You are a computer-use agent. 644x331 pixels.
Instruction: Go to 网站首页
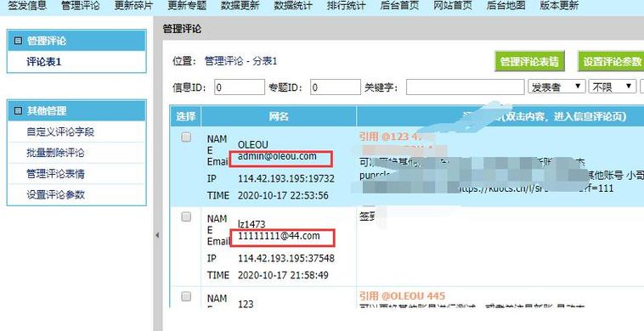(453, 6)
